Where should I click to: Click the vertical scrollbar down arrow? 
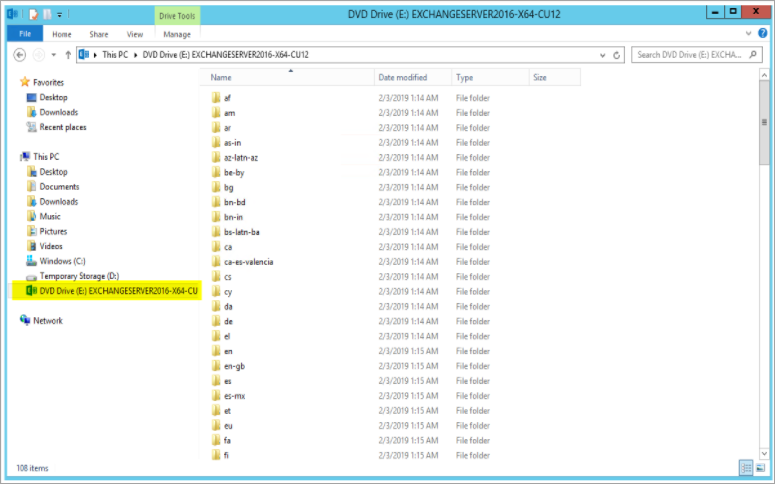click(766, 454)
